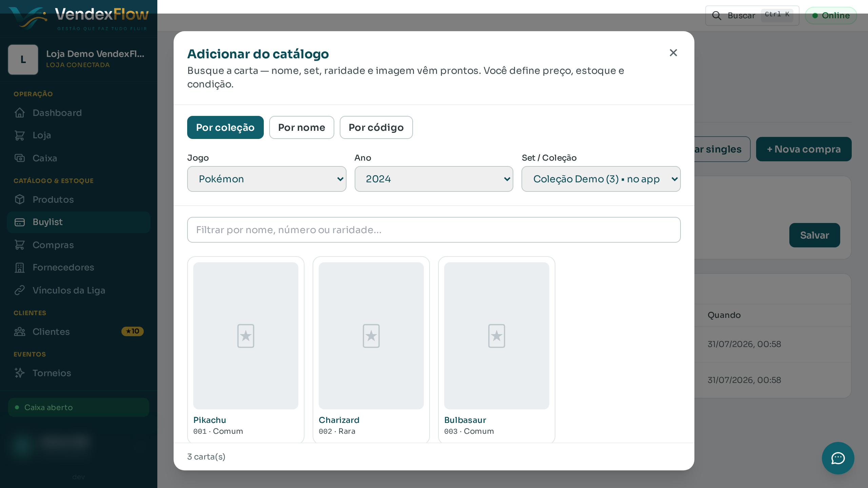The image size is (868, 488).
Task: Open Caixa in the sidebar
Action: click(x=79, y=158)
